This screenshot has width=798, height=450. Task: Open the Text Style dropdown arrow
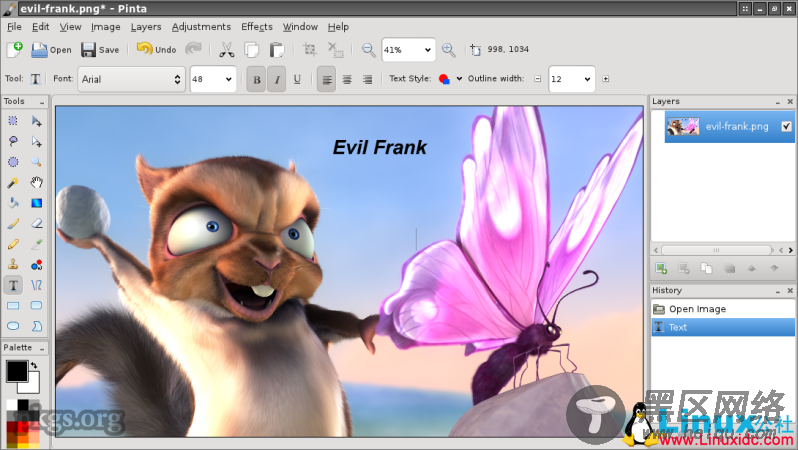pos(459,79)
